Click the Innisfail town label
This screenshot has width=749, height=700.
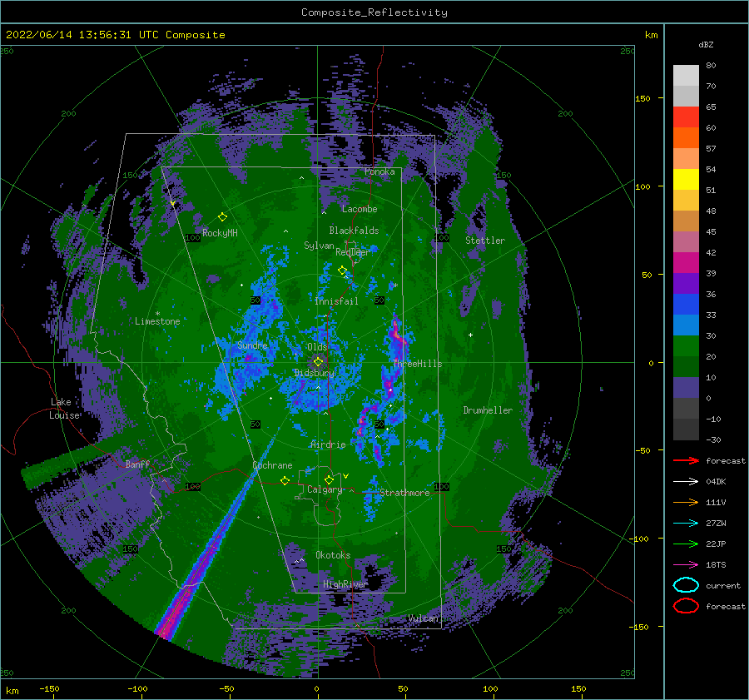click(x=336, y=301)
